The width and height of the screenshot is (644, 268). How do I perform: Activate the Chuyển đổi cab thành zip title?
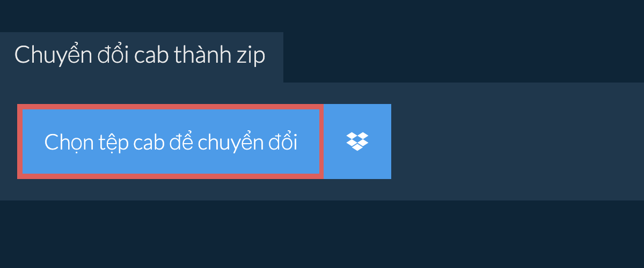click(140, 56)
